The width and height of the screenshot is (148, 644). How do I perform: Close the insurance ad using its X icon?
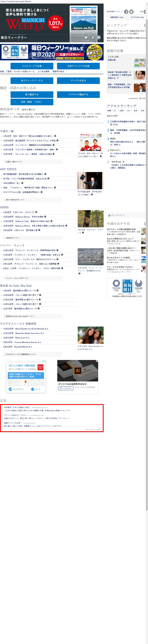point(45,361)
